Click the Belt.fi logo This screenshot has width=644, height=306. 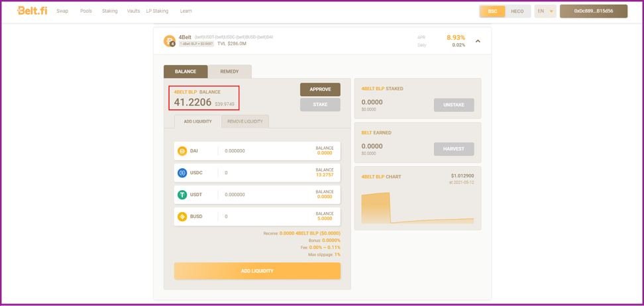[31, 11]
